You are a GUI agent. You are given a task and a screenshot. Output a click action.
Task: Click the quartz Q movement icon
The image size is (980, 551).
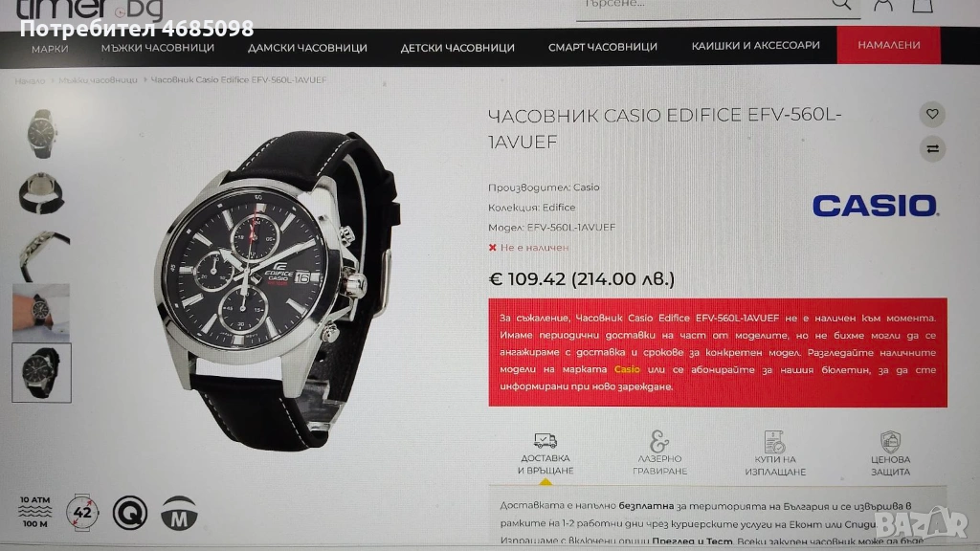(x=130, y=513)
